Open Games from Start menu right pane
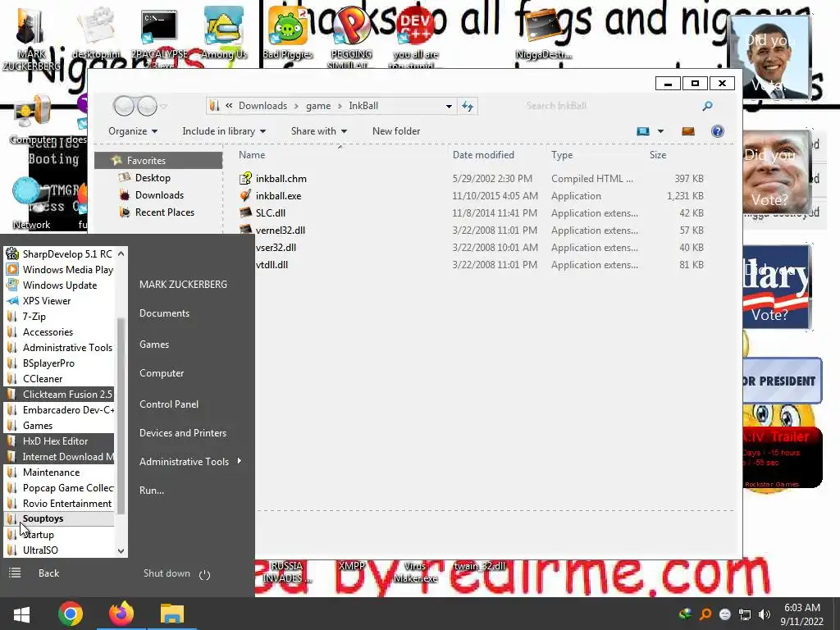Image resolution: width=840 pixels, height=630 pixels. click(x=154, y=345)
